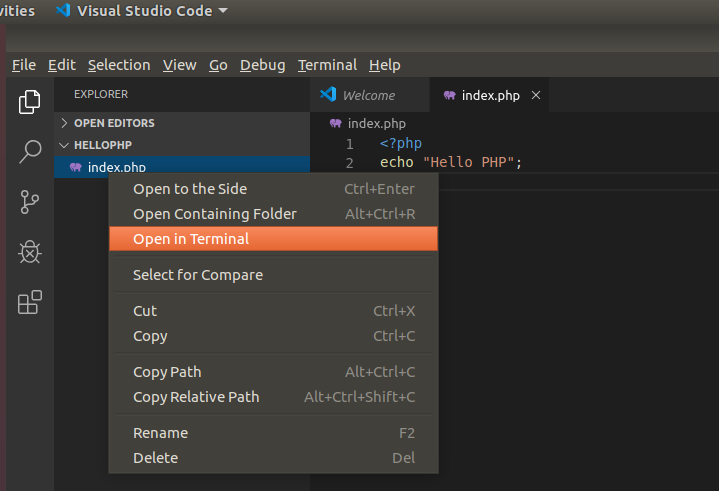Click the PHP icon beside index.php in Explorer
Screen dimensions: 719x491
76,167
